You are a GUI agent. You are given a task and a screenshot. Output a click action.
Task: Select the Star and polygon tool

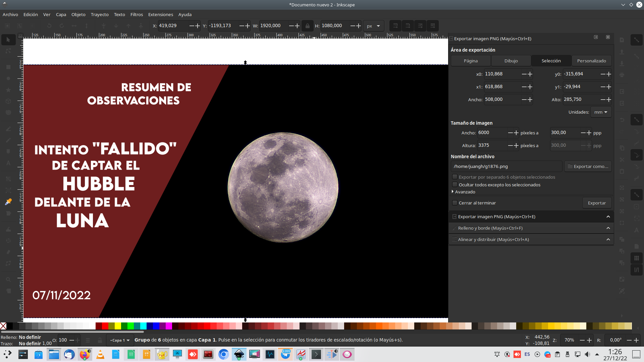[x=8, y=90]
